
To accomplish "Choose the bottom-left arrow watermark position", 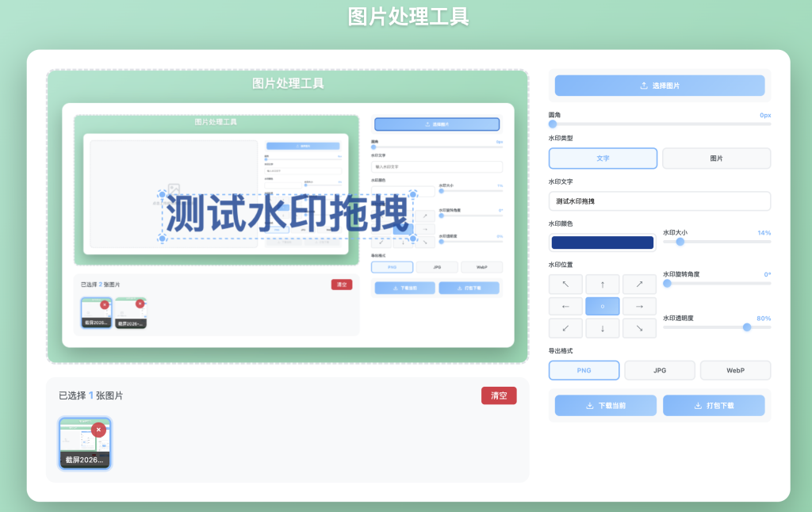I will (565, 328).
